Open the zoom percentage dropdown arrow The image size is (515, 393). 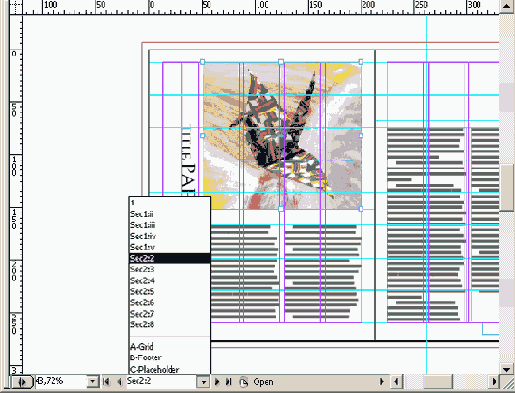point(93,381)
